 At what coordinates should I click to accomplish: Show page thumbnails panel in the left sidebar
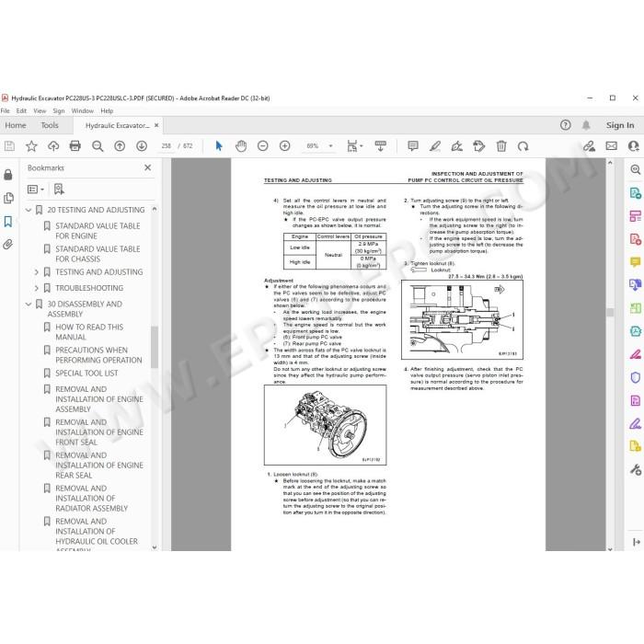click(8, 199)
